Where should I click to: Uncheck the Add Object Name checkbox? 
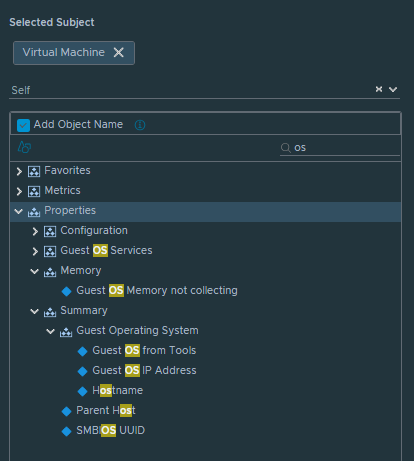(23, 125)
